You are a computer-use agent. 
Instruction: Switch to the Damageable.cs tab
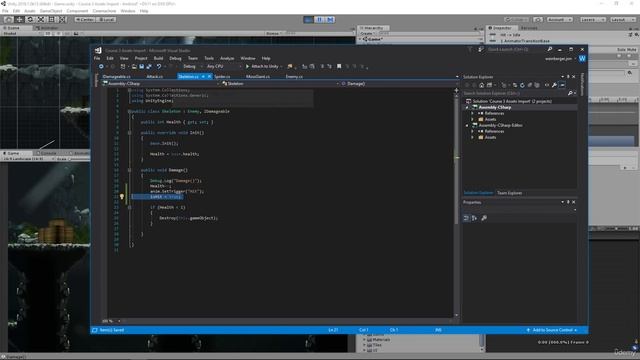click(x=116, y=76)
